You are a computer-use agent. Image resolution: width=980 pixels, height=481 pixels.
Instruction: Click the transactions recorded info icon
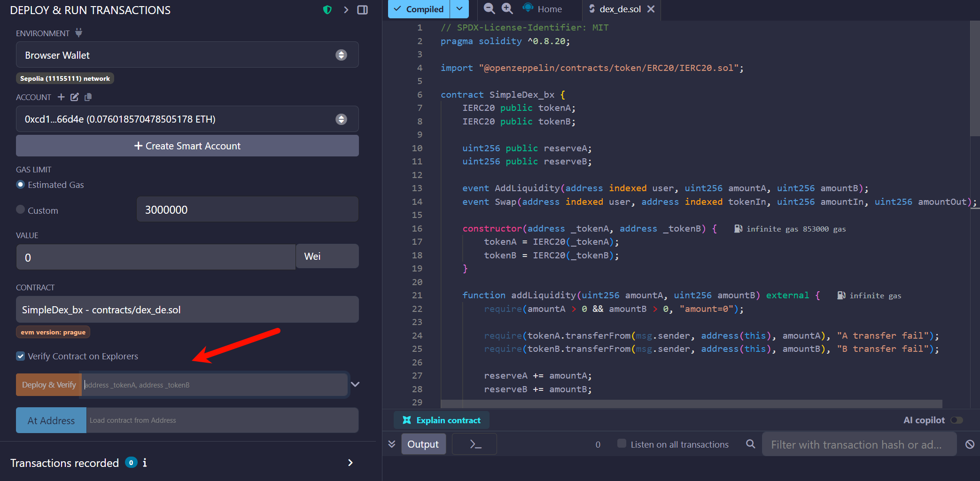click(145, 463)
